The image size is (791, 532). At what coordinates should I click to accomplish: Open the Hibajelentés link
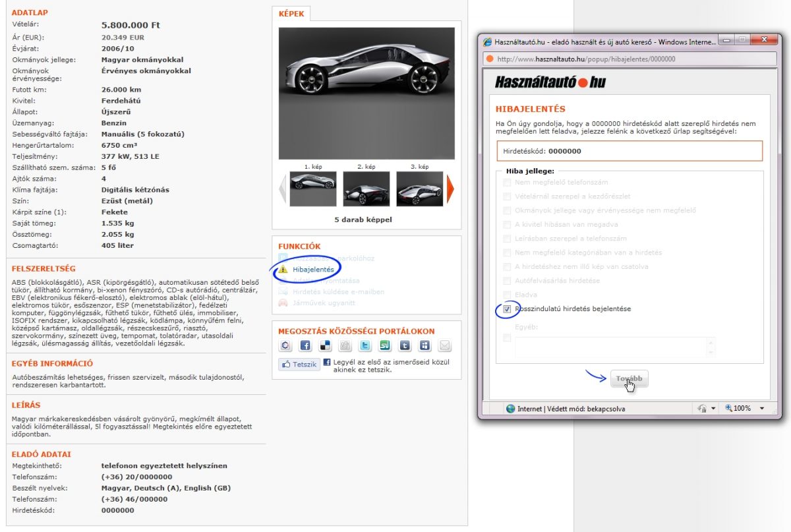(x=315, y=269)
